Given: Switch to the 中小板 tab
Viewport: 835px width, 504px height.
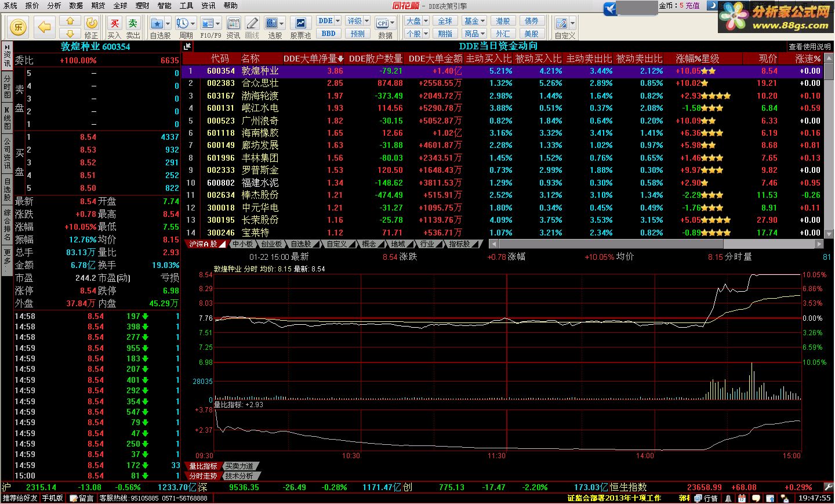Looking at the screenshot, I should click(242, 244).
